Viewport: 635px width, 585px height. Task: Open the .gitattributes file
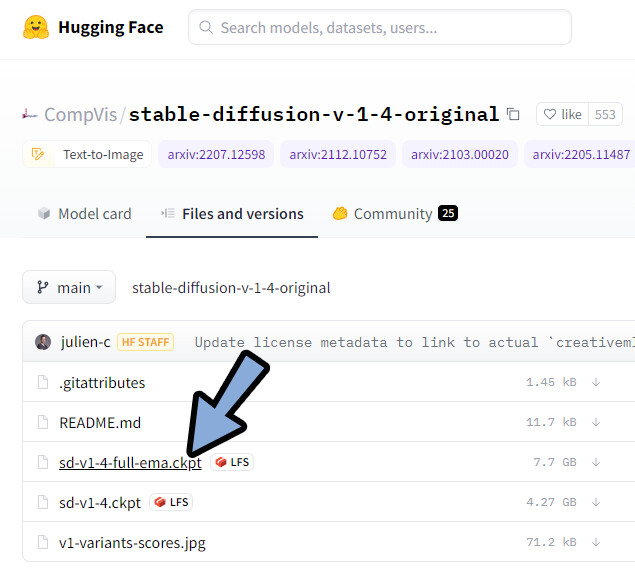(102, 383)
